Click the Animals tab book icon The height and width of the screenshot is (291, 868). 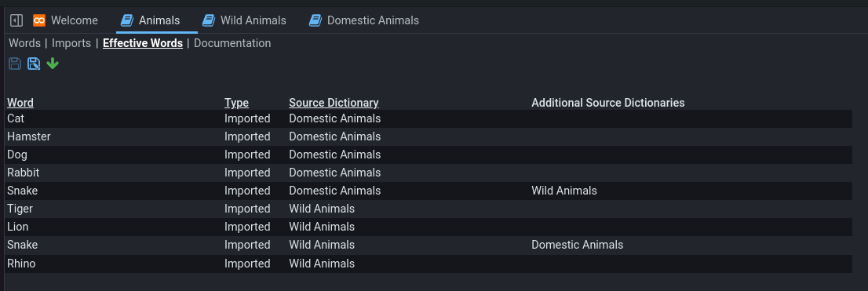coord(127,20)
